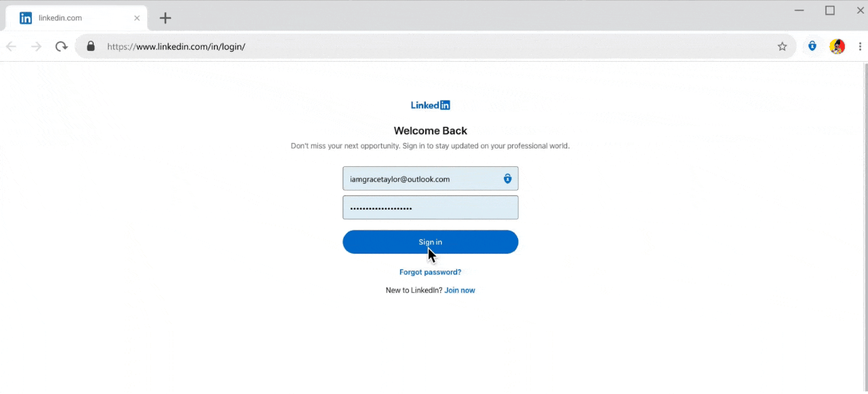Open the browser profile avatar
This screenshot has height=394, width=868.
pos(837,46)
